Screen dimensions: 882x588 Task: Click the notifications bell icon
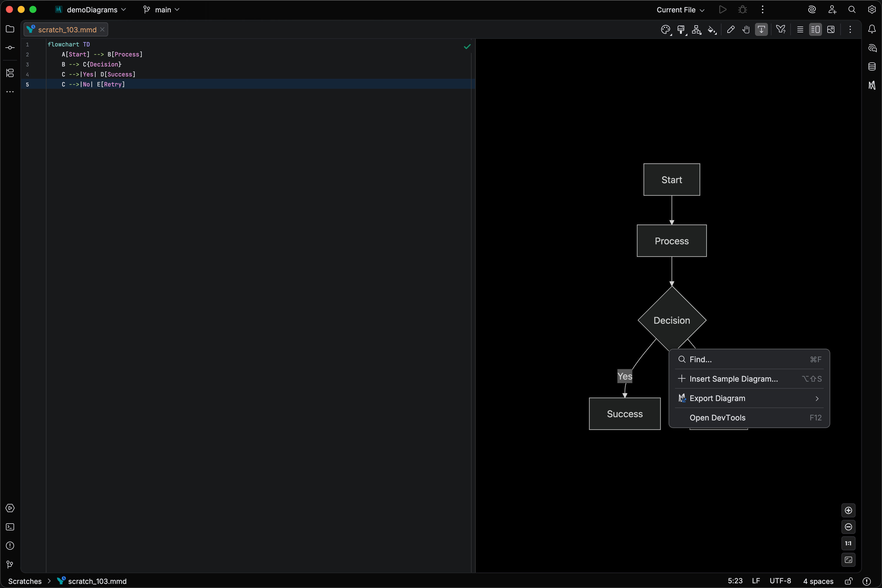pyautogui.click(x=872, y=29)
